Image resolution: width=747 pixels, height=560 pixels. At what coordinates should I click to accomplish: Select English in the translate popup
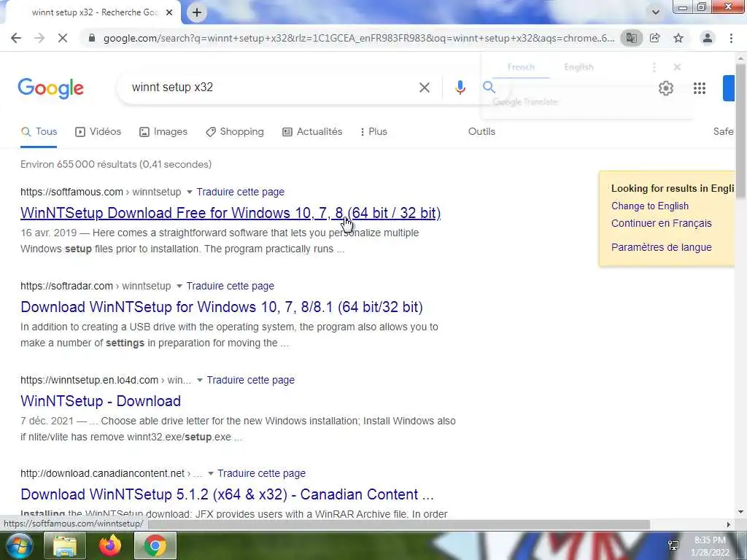click(x=578, y=67)
